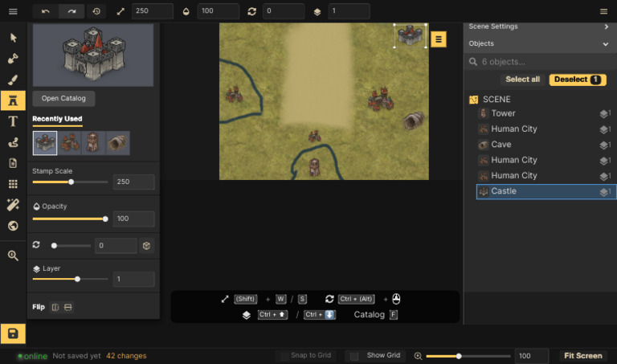The image size is (617, 364).
Task: Open the right panel menu icon
Action: (603, 11)
